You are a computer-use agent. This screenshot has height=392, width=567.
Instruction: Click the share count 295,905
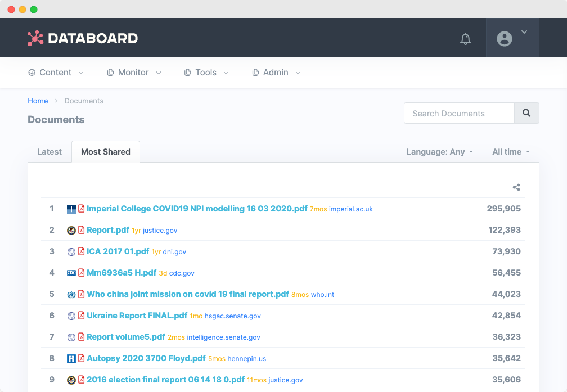coord(504,209)
